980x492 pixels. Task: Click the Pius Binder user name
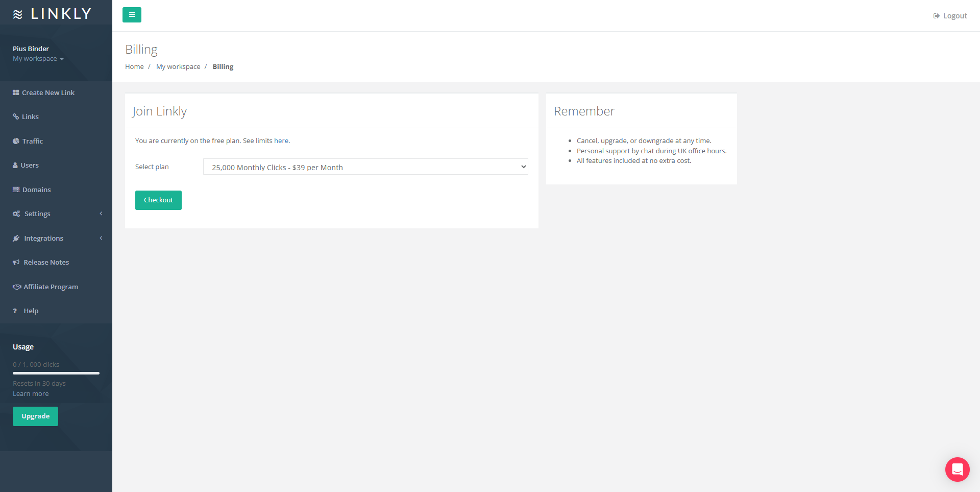click(31, 49)
